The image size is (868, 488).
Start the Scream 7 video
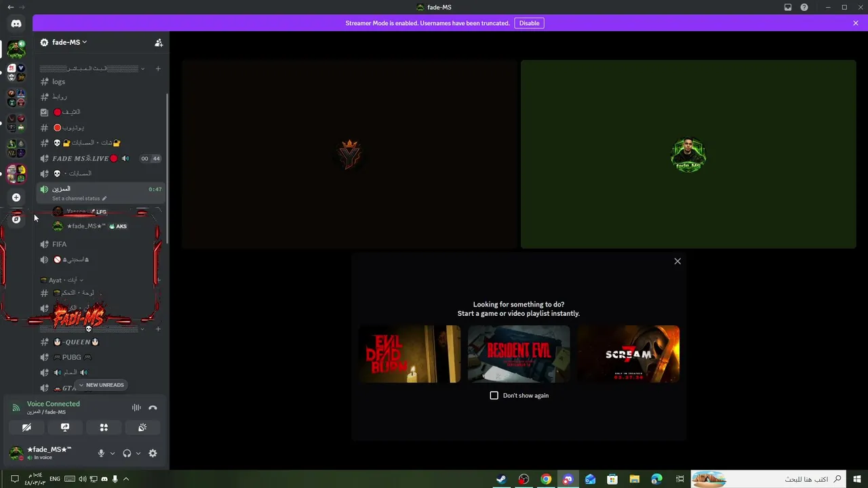628,354
